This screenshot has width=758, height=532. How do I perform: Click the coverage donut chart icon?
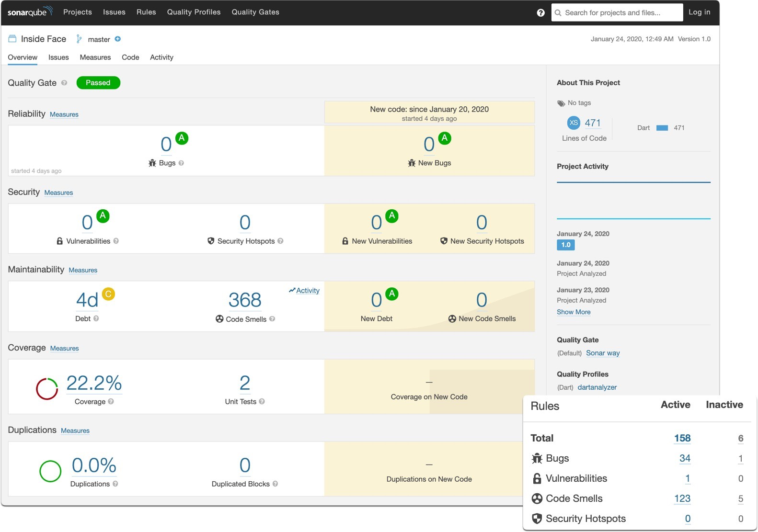pos(47,389)
